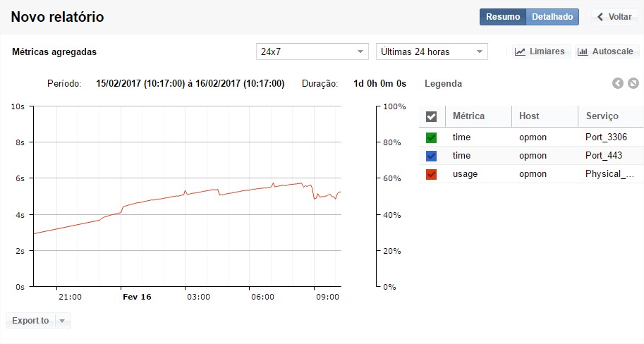Switch to the Detalhado tab
Screen dimensions: 644x344
552,17
